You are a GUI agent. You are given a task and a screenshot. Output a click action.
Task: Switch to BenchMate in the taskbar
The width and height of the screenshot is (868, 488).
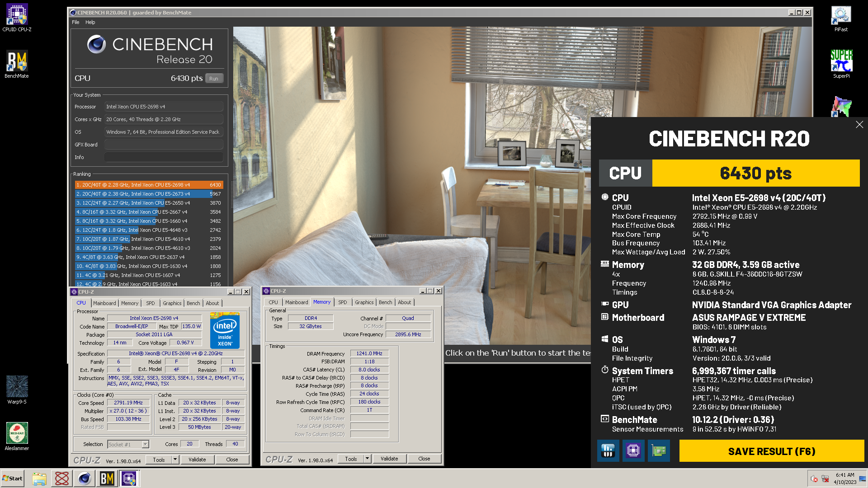107,479
